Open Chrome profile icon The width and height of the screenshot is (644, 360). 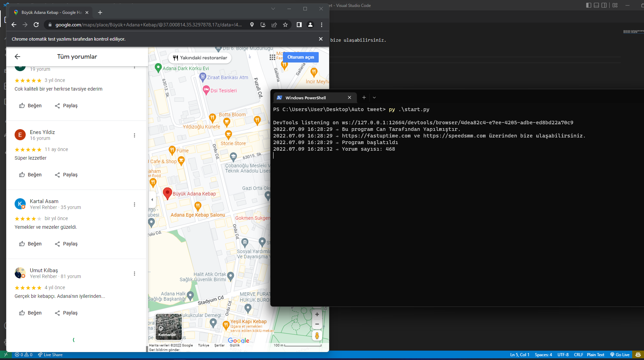(x=310, y=25)
